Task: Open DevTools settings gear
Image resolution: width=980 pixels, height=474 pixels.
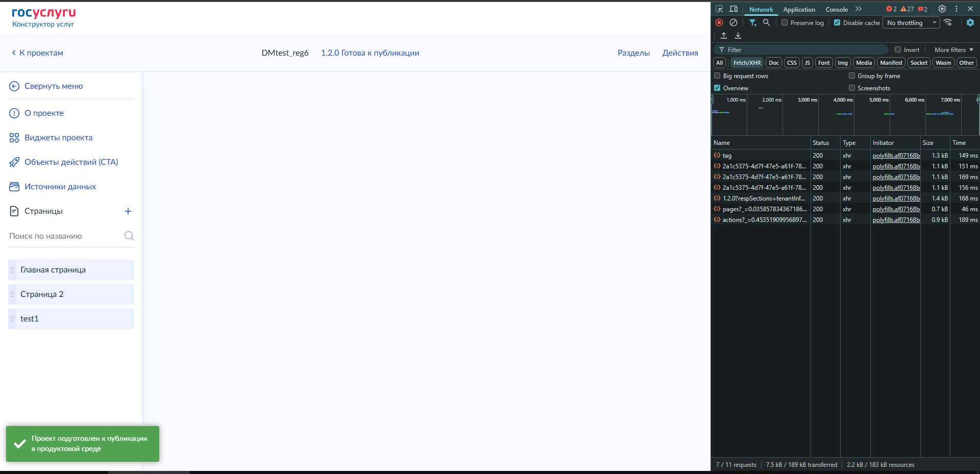Action: 942,9
